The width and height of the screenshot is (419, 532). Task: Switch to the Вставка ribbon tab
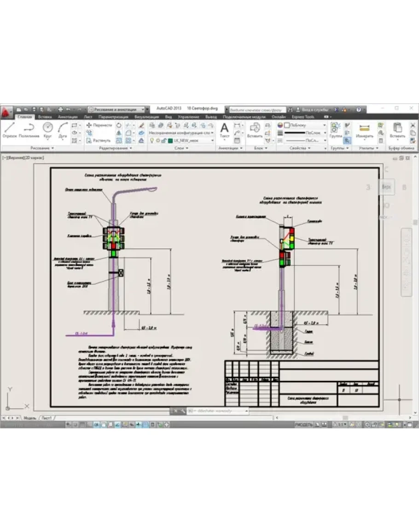click(45, 117)
